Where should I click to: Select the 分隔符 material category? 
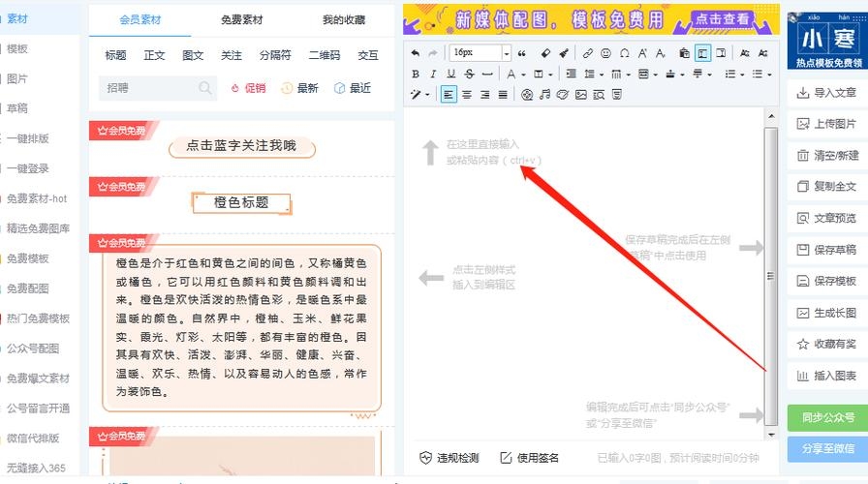point(275,55)
